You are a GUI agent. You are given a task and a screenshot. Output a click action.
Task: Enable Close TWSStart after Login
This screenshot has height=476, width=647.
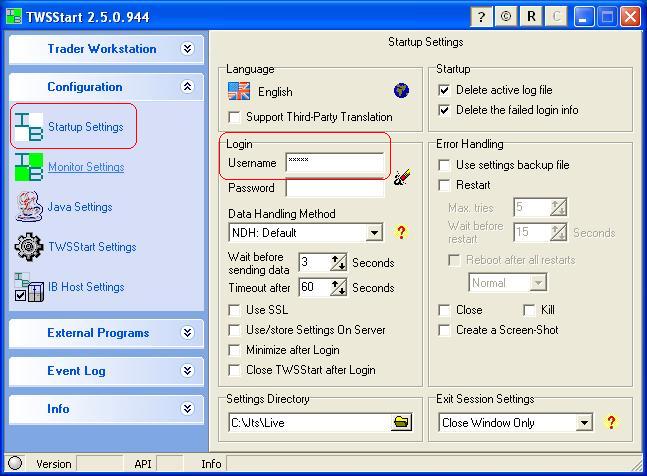[x=234, y=370]
